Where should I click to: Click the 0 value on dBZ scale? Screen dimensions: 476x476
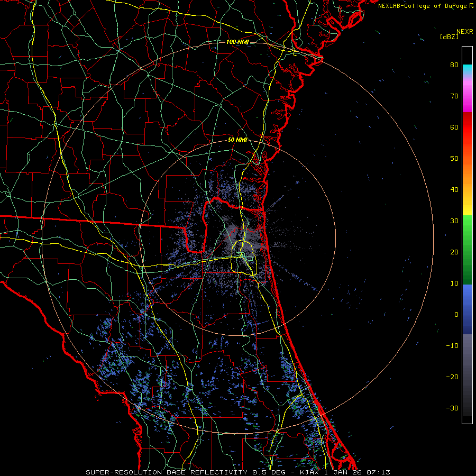(456, 315)
